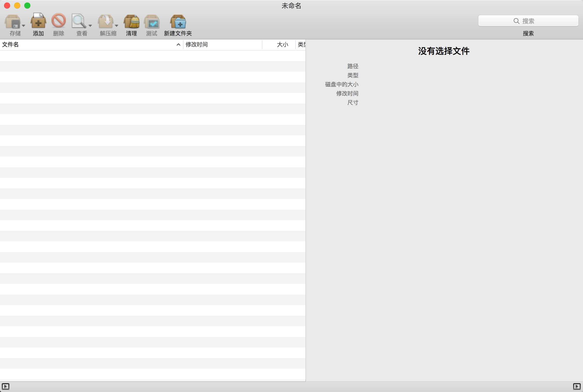Click the New Folder (新建文件夹) icon

(x=178, y=22)
